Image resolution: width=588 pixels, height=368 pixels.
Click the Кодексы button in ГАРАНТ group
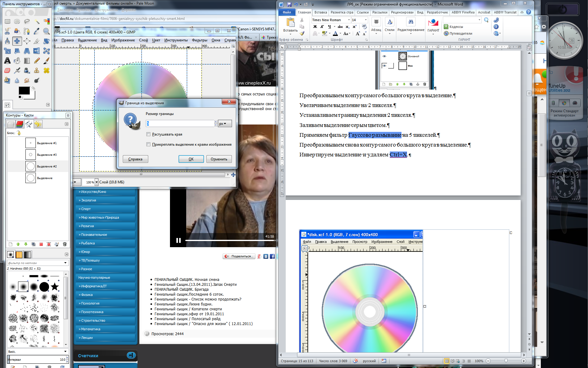[x=454, y=27]
